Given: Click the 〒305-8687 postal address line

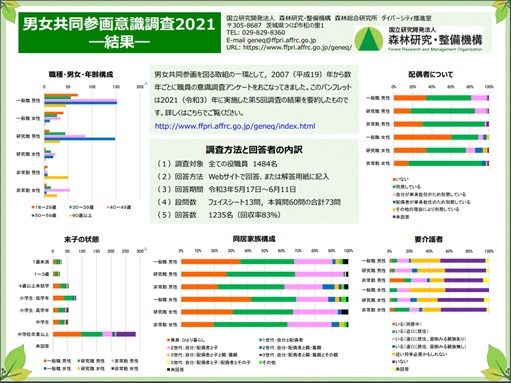Looking at the screenshot, I should click(275, 25).
